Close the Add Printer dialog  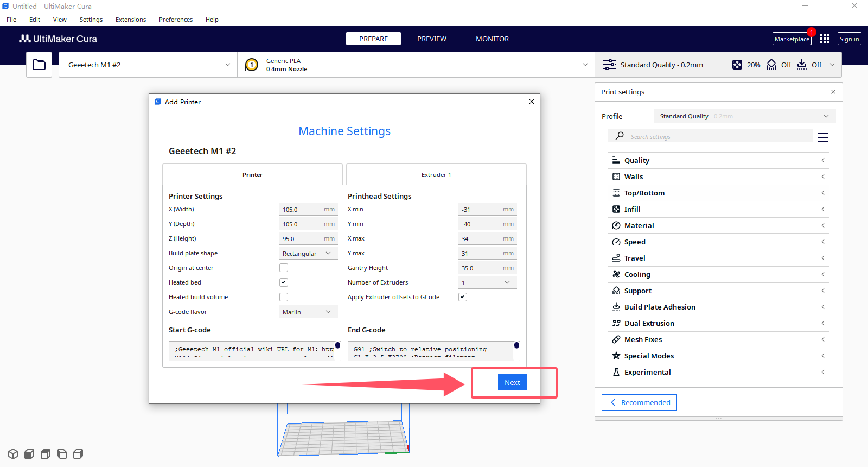(x=532, y=102)
